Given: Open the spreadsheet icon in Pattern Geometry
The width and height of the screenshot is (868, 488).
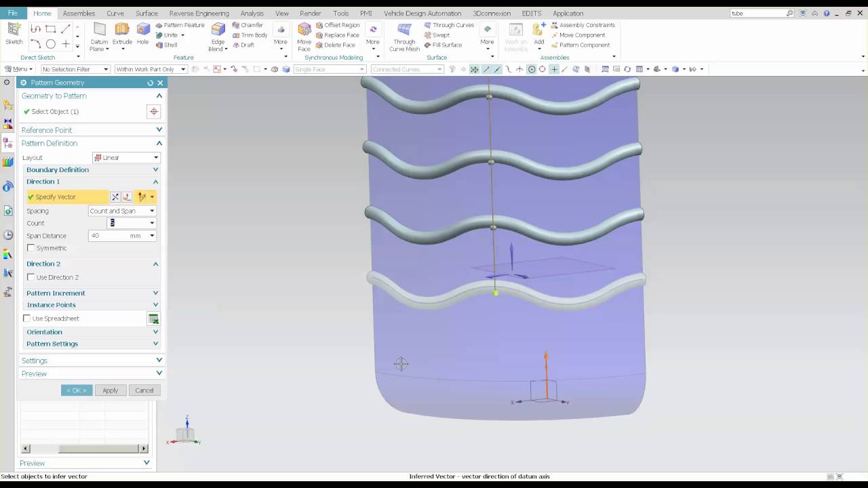Looking at the screenshot, I should click(x=153, y=319).
